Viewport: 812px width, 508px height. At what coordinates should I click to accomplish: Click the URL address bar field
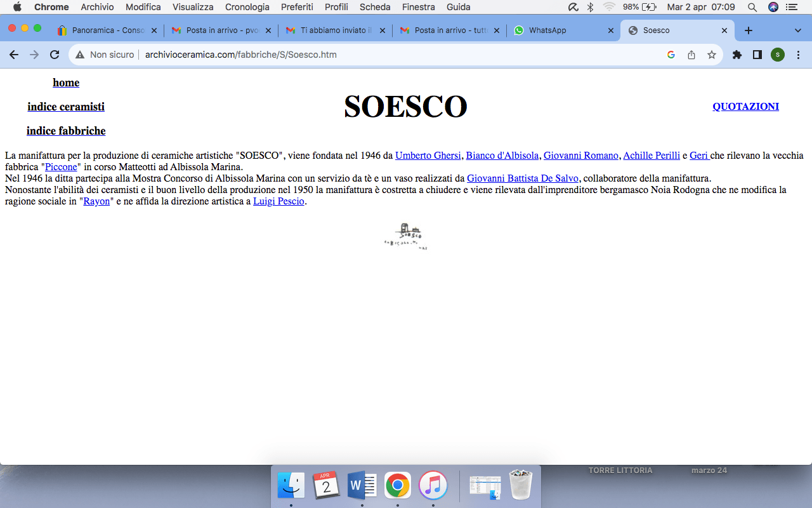point(381,55)
